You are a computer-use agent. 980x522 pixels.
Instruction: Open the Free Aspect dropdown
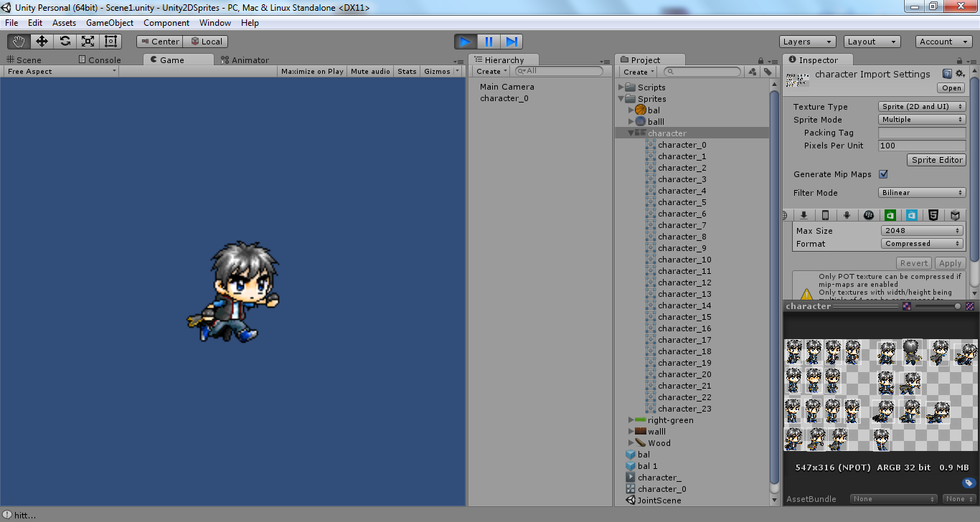62,72
